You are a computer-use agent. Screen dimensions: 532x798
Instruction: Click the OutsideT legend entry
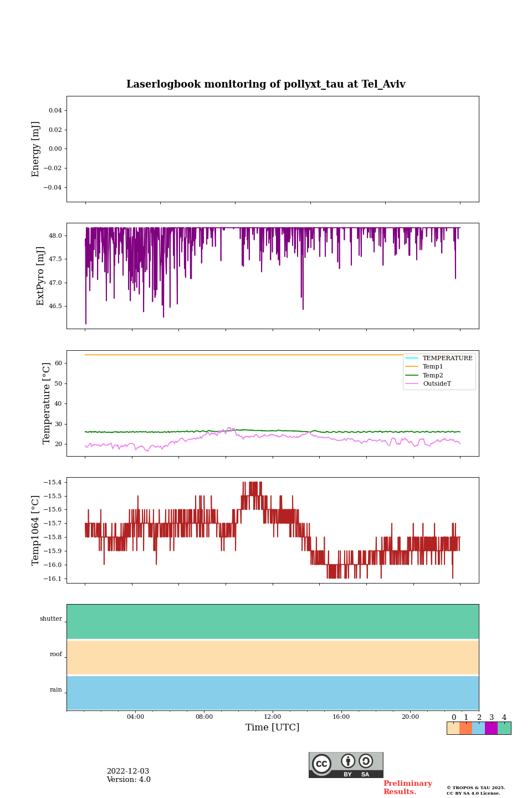pos(428,384)
